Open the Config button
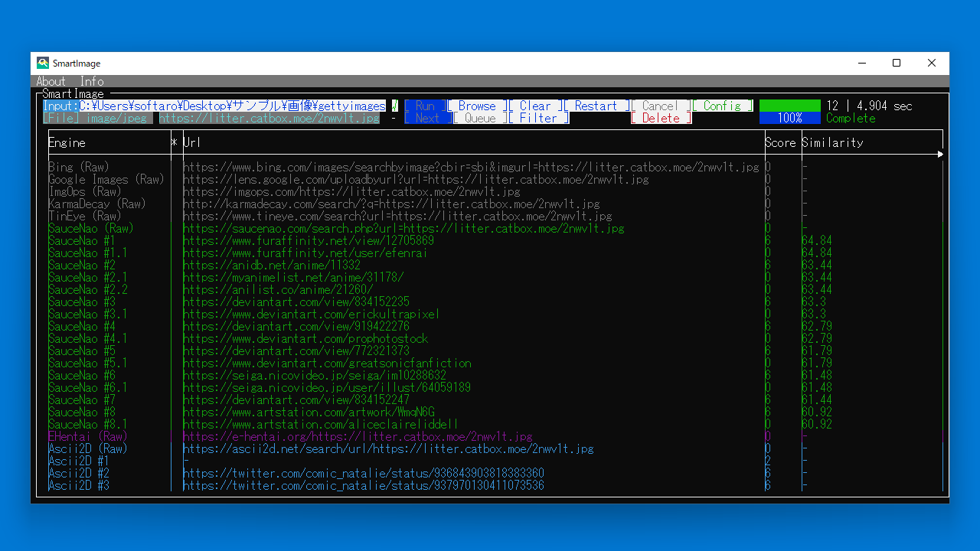This screenshot has height=551, width=980. [722, 106]
